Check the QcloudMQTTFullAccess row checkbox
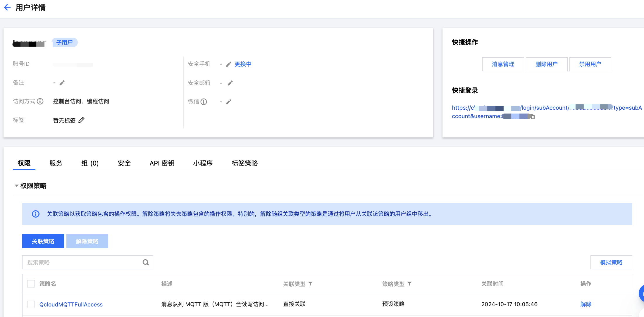 coord(31,304)
